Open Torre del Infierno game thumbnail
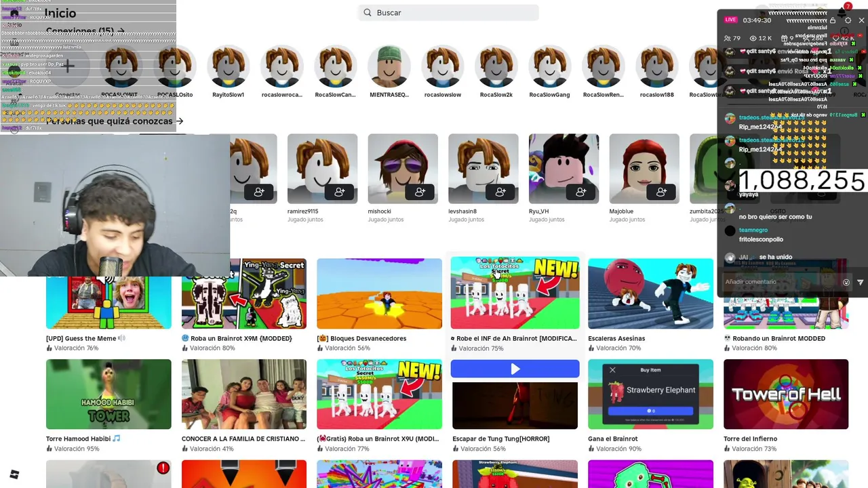Viewport: 868px width, 488px height. (786, 394)
